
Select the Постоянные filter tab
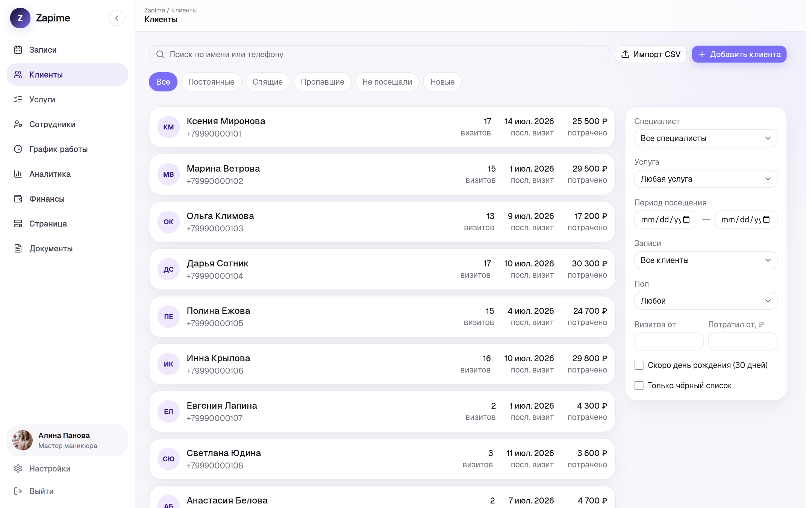coord(211,82)
